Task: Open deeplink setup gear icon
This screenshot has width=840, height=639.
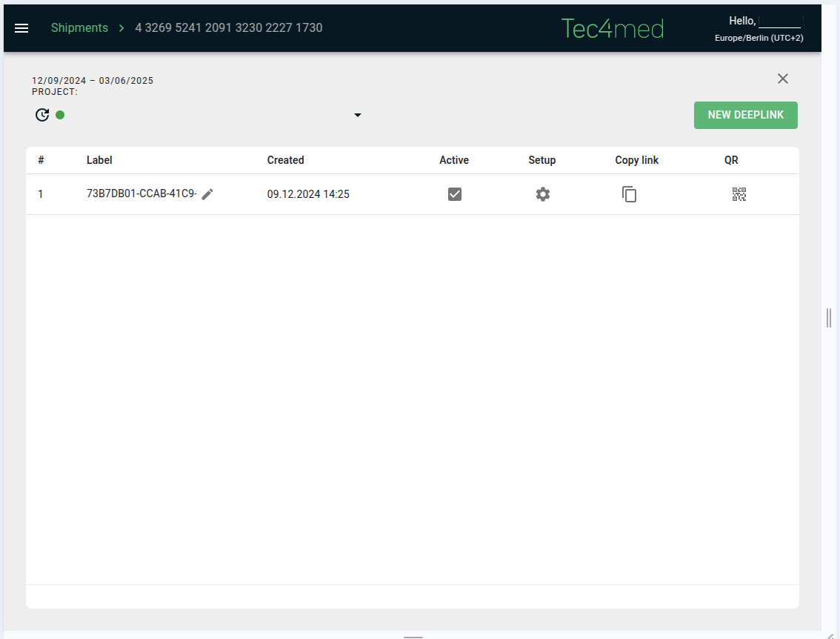Action: click(543, 194)
